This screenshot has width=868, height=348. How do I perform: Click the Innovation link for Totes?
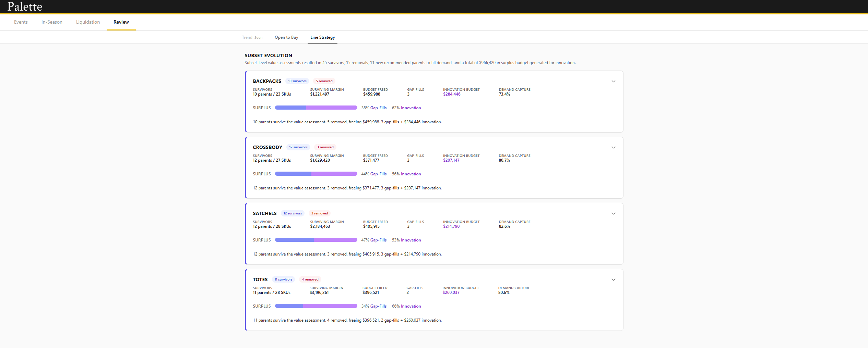click(411, 306)
